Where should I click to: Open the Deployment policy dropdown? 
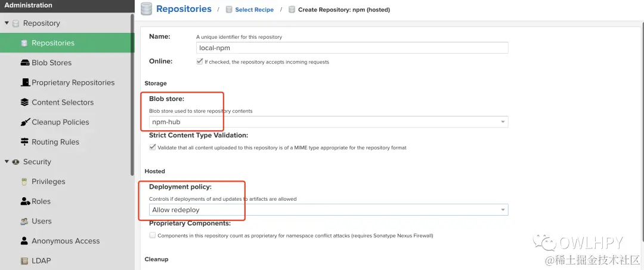[x=503, y=210]
